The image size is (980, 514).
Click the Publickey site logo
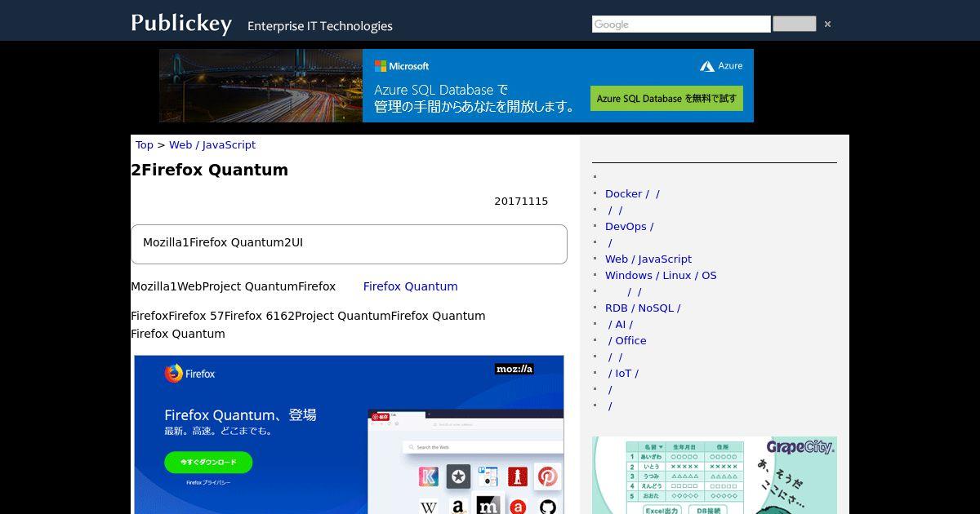[x=181, y=24]
